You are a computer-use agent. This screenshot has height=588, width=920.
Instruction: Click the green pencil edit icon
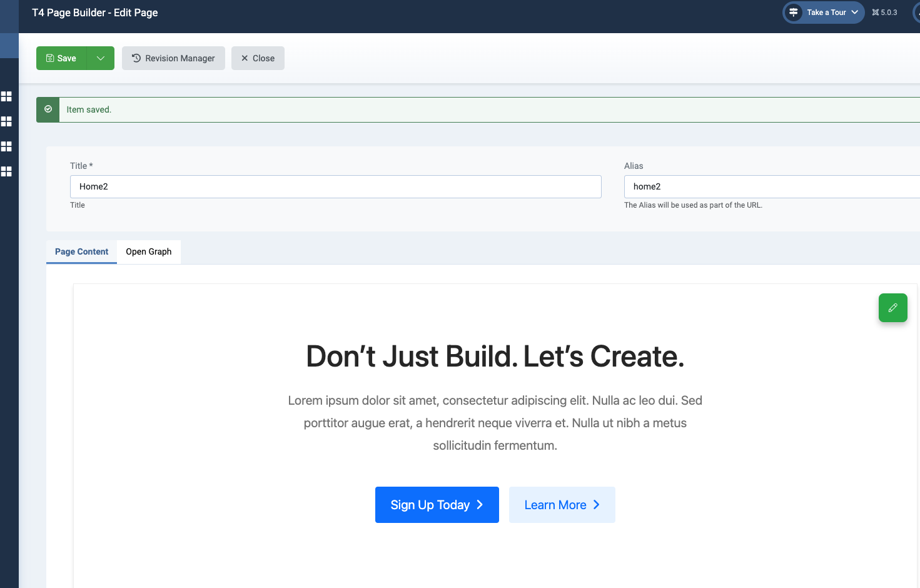click(892, 308)
